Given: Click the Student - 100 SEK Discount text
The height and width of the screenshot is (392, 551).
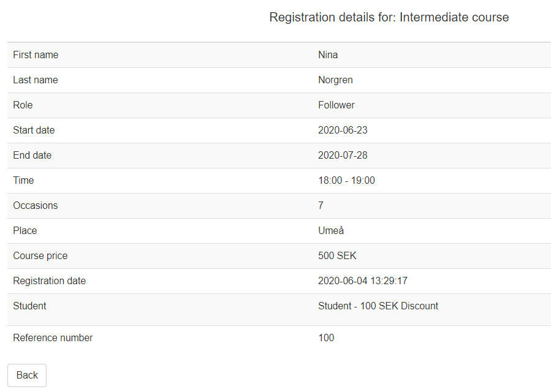Looking at the screenshot, I should pyautogui.click(x=378, y=306).
